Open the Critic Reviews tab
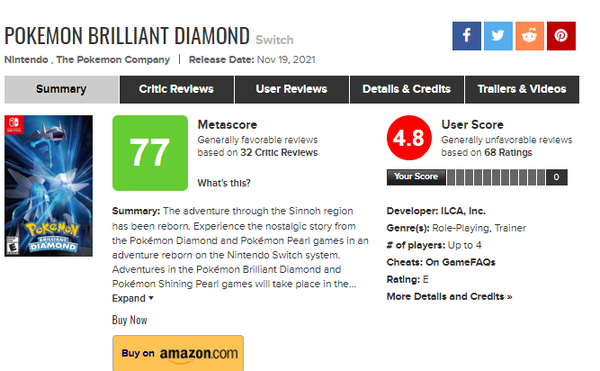This screenshot has height=371, width=600. (x=176, y=89)
